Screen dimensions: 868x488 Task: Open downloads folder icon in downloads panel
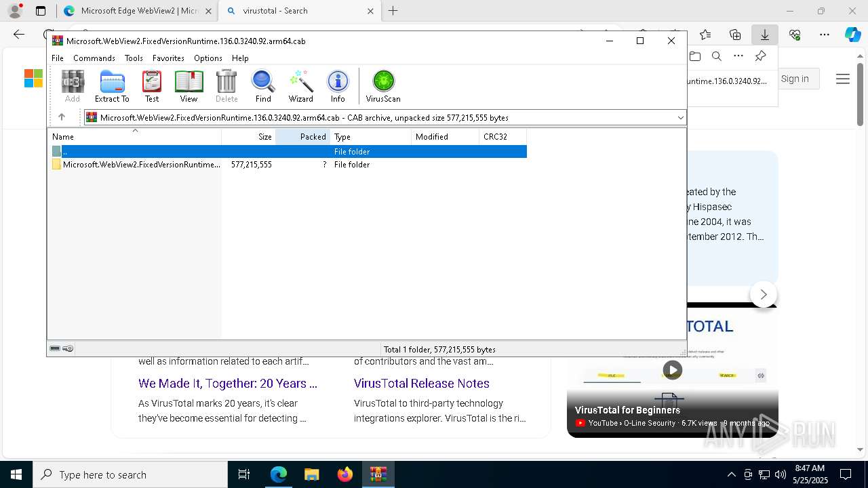pos(695,56)
